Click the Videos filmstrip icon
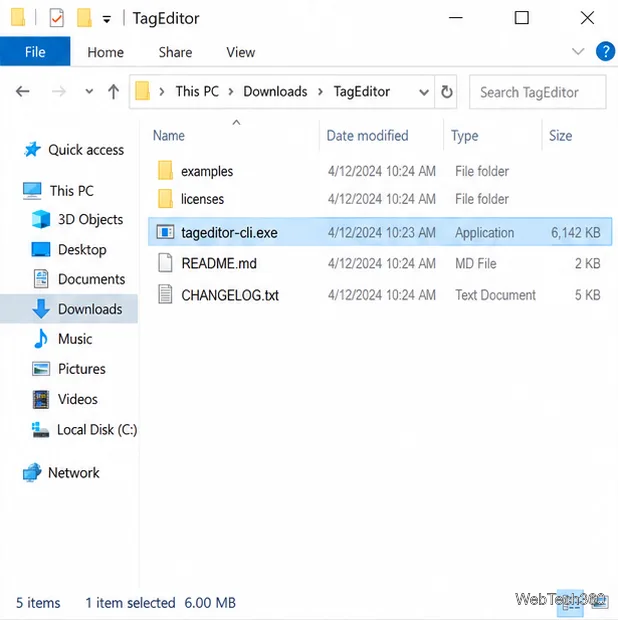Screen dimensions: 618x620 (x=41, y=399)
